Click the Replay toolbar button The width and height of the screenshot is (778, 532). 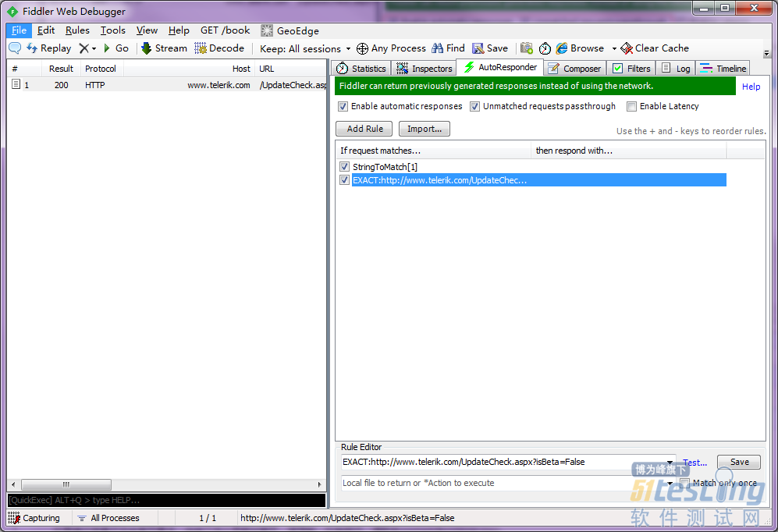click(x=48, y=48)
